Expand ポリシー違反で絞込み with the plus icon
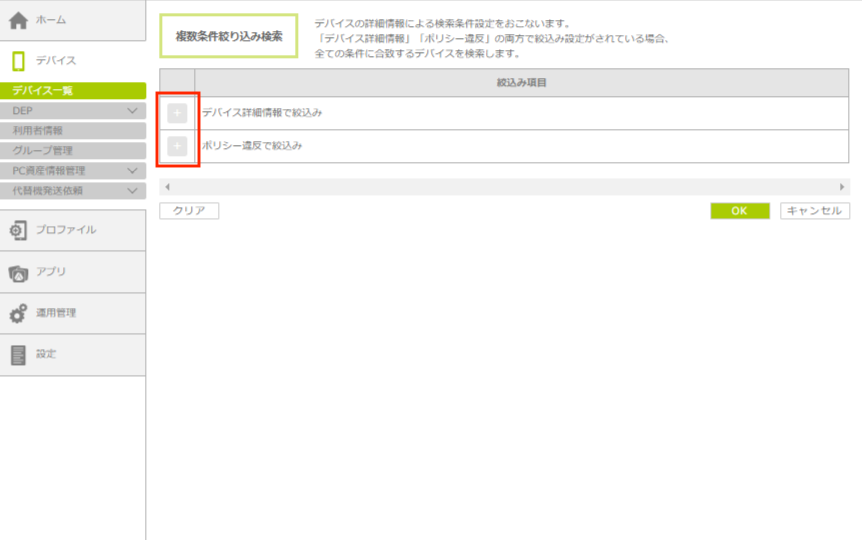862x540 pixels. tap(177, 146)
